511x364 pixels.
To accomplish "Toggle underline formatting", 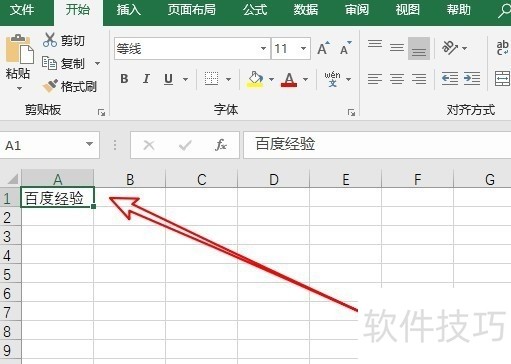I will (169, 79).
